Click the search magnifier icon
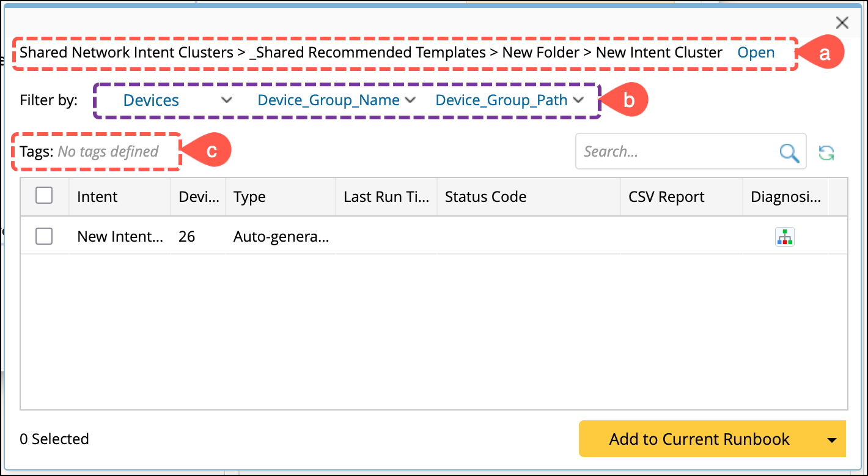This screenshot has height=476, width=868. [x=789, y=152]
